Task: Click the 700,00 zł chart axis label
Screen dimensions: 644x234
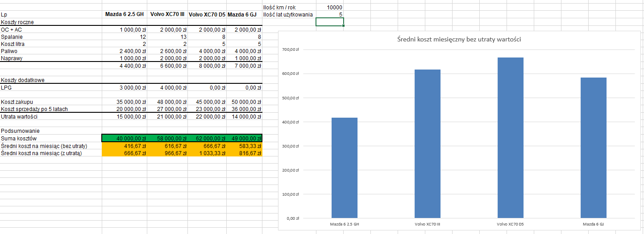Action: pyautogui.click(x=290, y=49)
